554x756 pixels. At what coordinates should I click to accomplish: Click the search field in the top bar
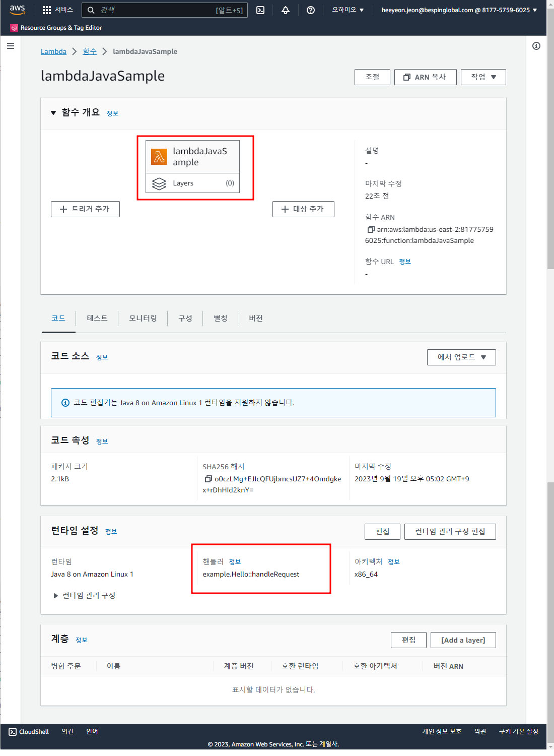165,10
